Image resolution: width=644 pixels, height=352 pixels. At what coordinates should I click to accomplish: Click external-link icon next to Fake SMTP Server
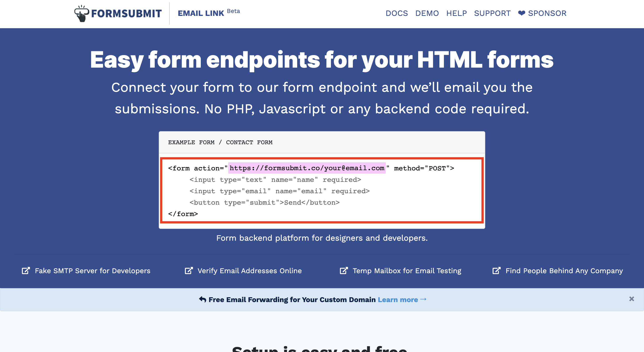coord(26,271)
